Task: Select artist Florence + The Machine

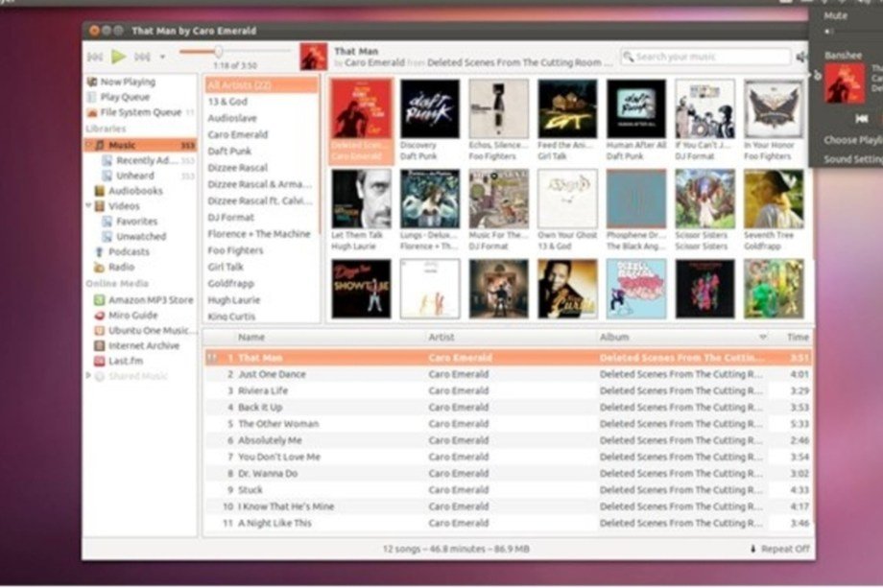Action: pos(259,234)
